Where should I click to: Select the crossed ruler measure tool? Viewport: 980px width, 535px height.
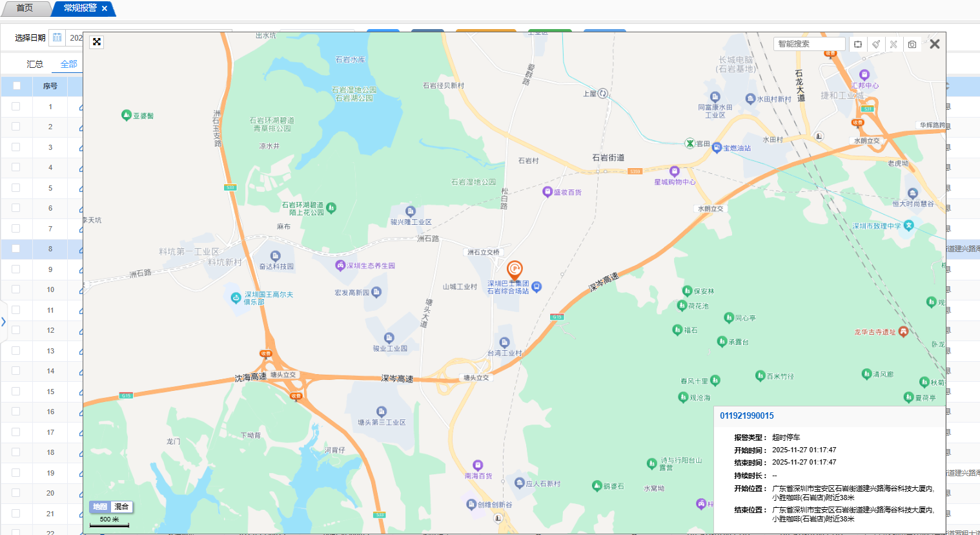point(893,45)
